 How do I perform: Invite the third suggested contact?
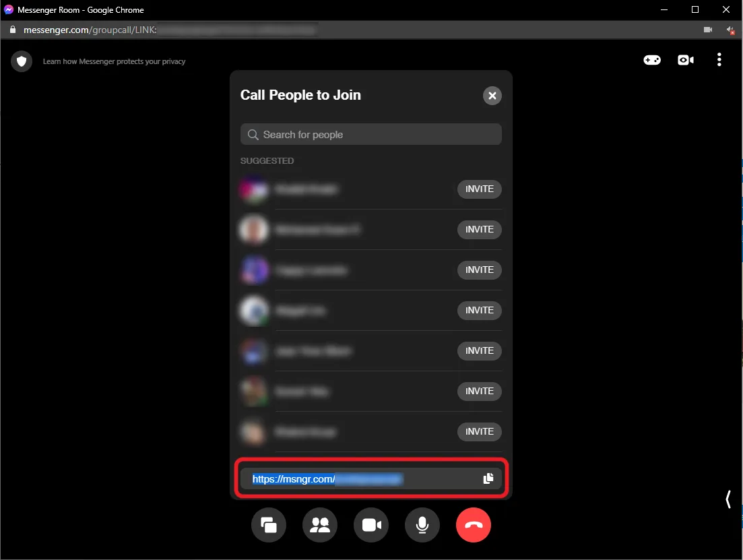click(x=479, y=270)
